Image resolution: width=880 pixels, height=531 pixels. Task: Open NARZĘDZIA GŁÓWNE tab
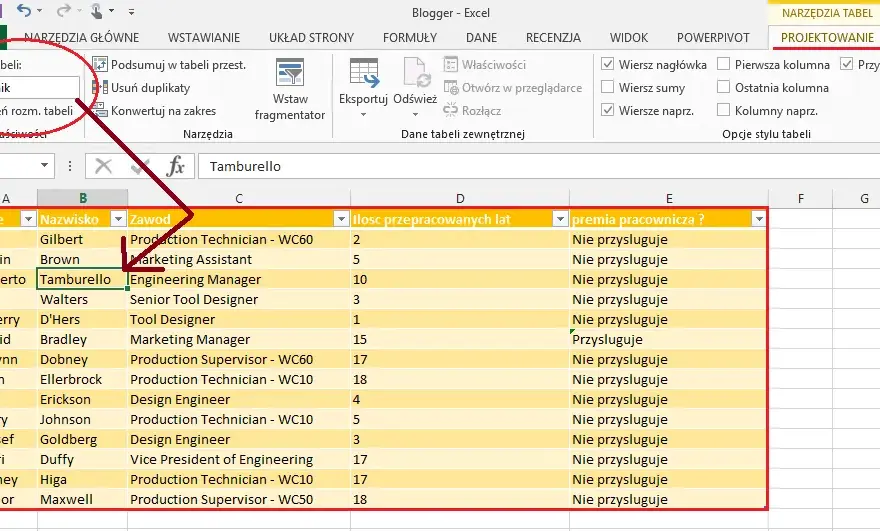(81, 38)
